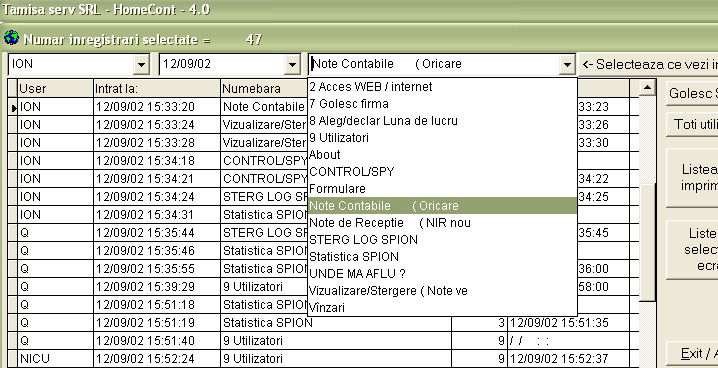Click 'Note Contabile' cell in first row
Image resolution: width=718 pixels, height=368 pixels.
(x=264, y=107)
